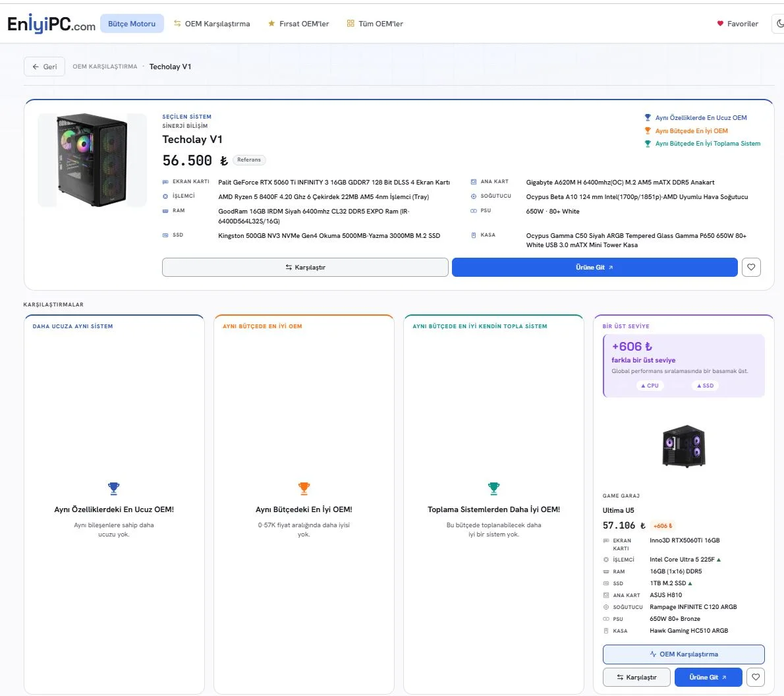This screenshot has height=696, width=784.
Task: Click trophy icon beside En İyi Toplama Sistem
Action: pyautogui.click(x=648, y=144)
